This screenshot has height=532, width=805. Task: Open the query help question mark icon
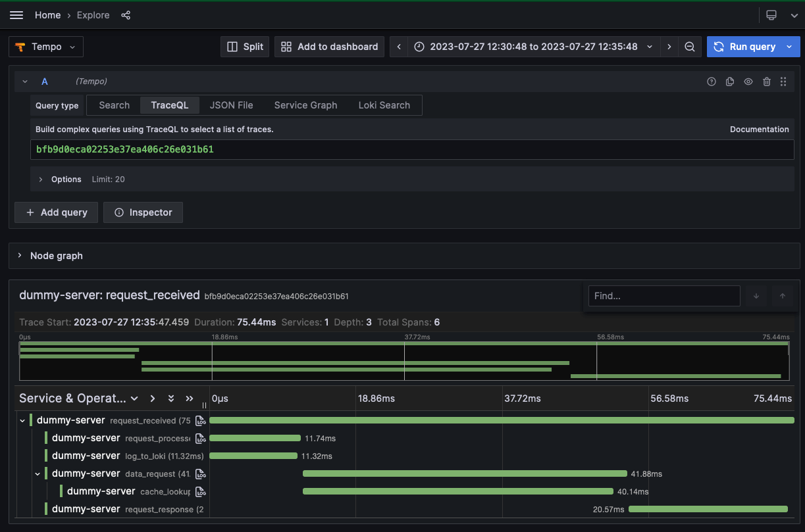pyautogui.click(x=712, y=82)
